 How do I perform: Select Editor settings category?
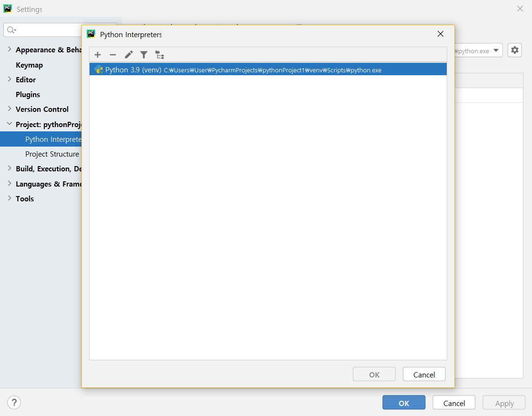[x=25, y=79]
